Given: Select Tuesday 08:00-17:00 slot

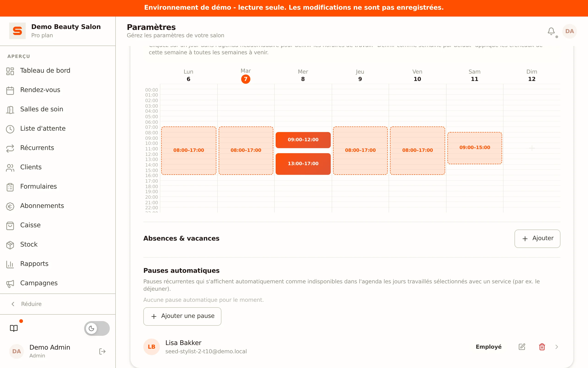Looking at the screenshot, I should point(246,150).
